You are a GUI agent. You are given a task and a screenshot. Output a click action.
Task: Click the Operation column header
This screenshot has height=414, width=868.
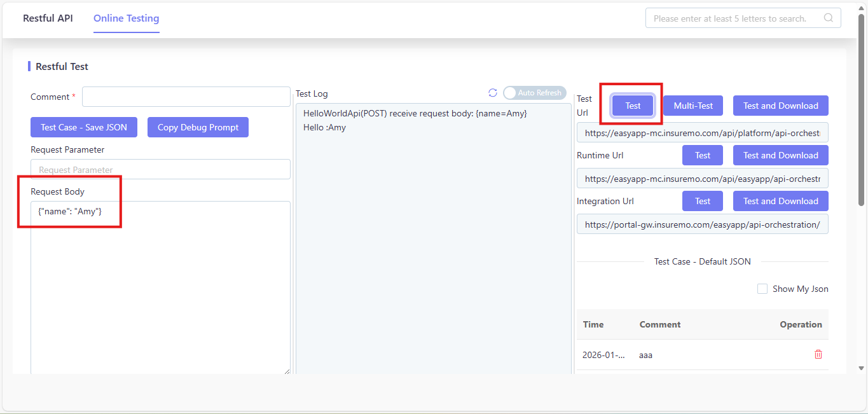coord(801,324)
